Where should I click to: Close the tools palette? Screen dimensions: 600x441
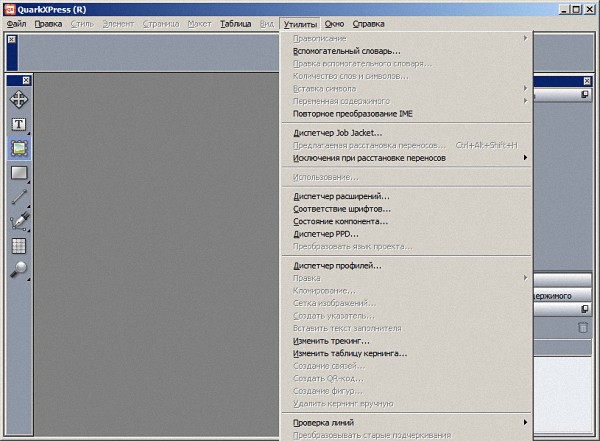coord(27,80)
